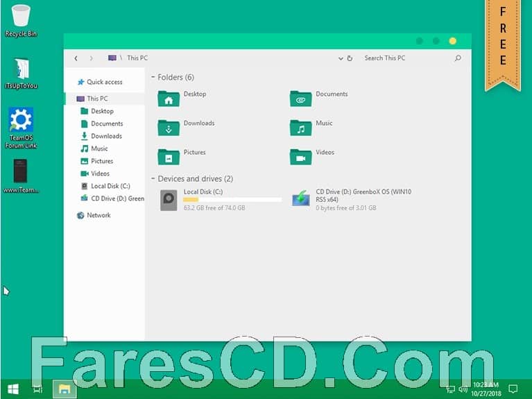
Task: Select Downloads in the navigation pane
Action: [104, 136]
